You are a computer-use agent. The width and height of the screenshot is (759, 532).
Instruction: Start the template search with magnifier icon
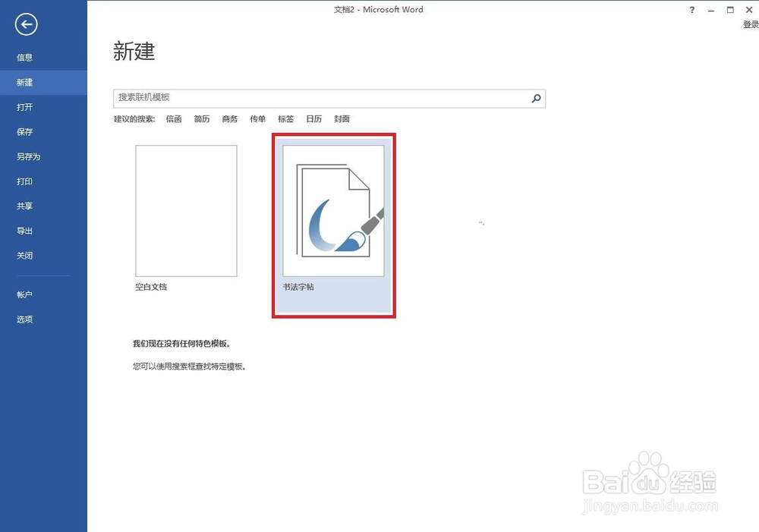coord(537,99)
